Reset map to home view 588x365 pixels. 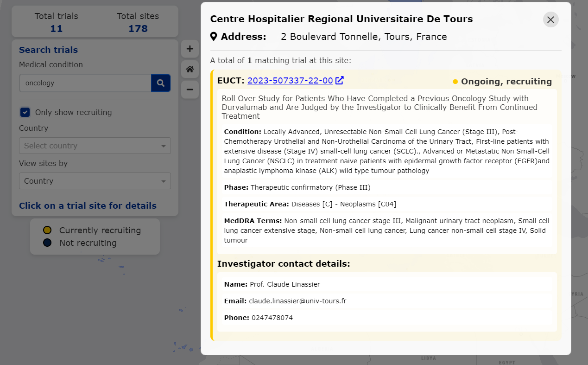coord(190,69)
